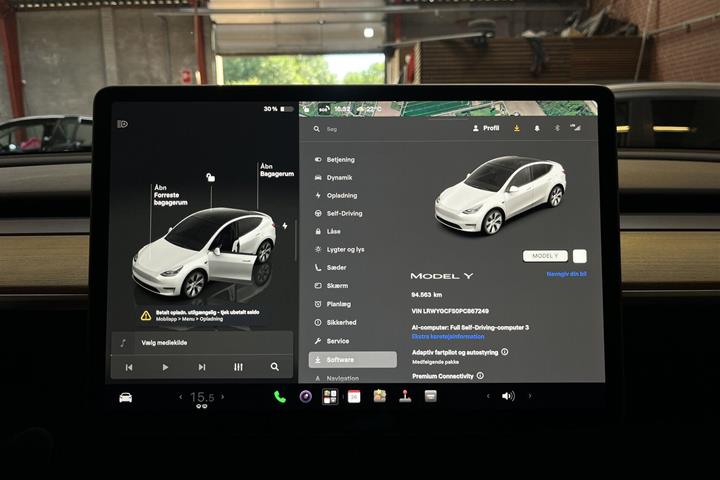Tap Åbn Forreste bagagerum
The width and height of the screenshot is (720, 480).
pyautogui.click(x=170, y=195)
